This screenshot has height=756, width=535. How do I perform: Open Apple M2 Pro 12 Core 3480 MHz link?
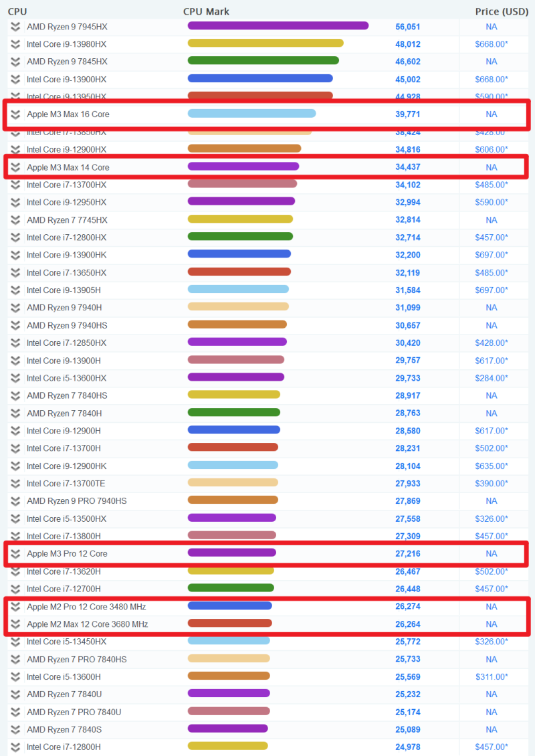pyautogui.click(x=86, y=607)
